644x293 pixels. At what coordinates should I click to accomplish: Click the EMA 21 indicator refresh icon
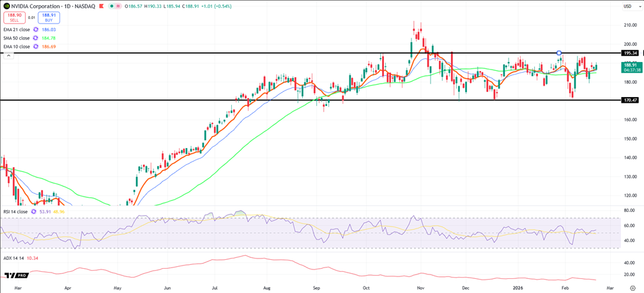point(36,29)
